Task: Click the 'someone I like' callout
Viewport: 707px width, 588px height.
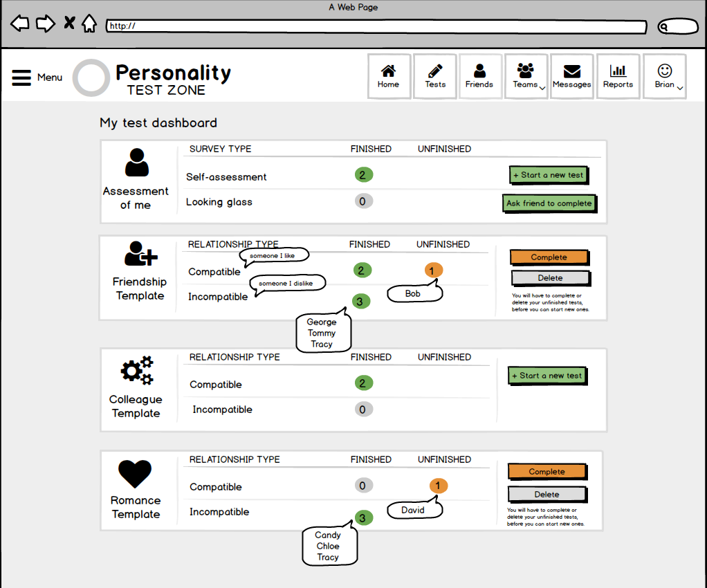Action: coord(274,256)
